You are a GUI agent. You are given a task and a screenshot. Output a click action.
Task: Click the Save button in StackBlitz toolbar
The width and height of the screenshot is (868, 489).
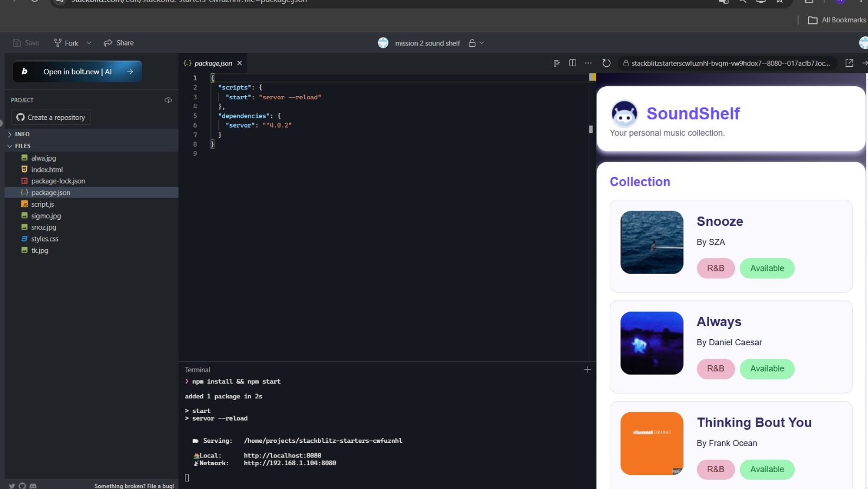coord(26,43)
